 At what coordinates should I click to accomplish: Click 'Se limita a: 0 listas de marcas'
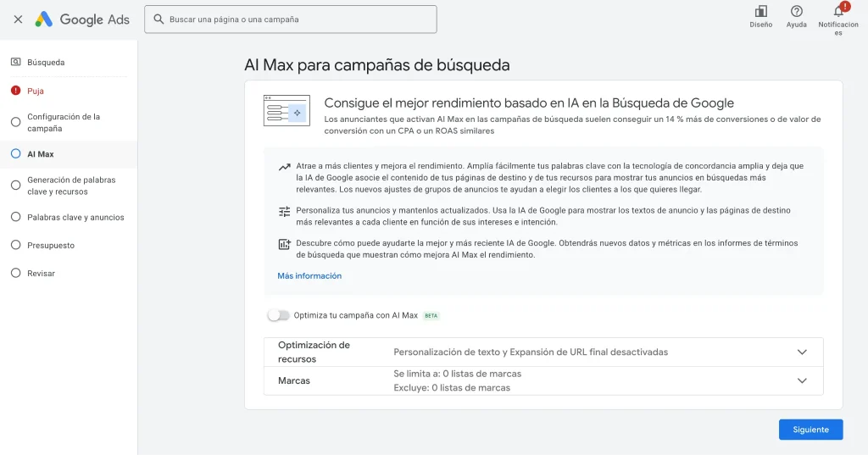[457, 374]
